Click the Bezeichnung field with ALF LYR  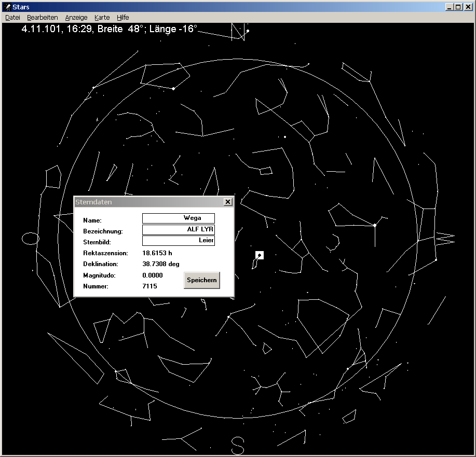point(179,229)
